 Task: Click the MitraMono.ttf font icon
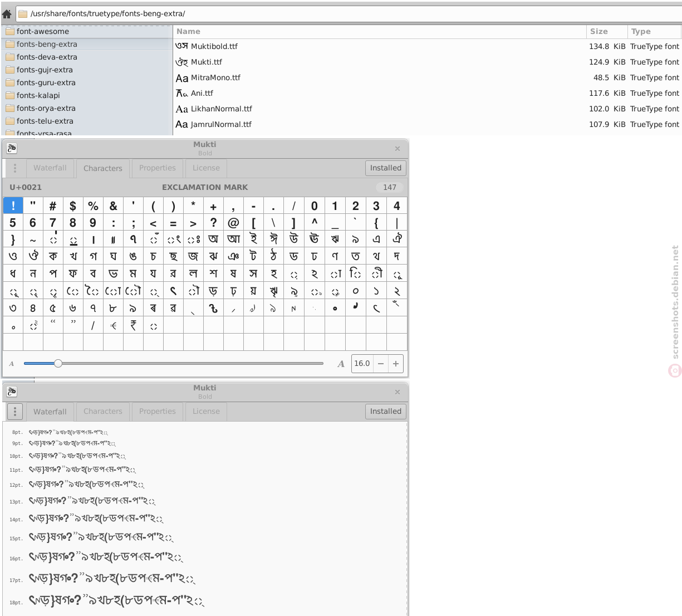point(181,77)
